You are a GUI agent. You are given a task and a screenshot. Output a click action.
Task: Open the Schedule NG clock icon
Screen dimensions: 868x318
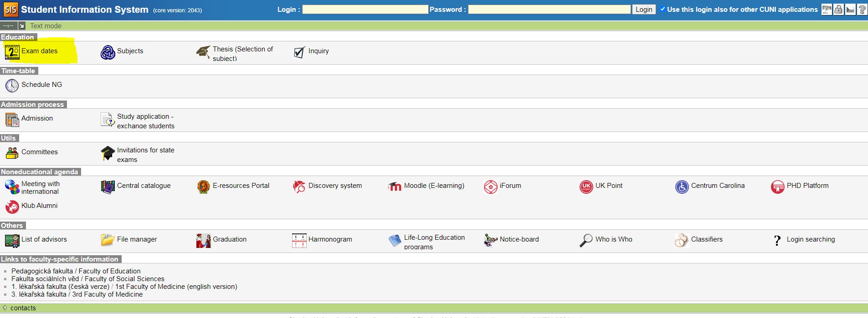12,86
